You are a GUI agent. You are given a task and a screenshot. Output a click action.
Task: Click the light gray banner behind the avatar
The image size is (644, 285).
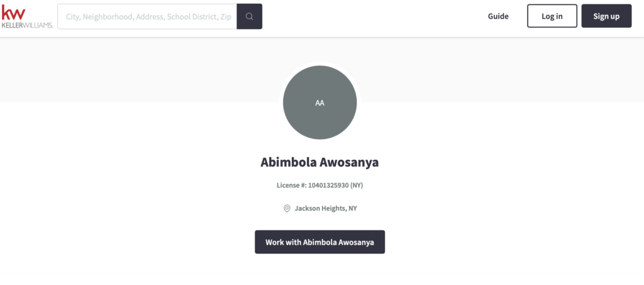pos(140,70)
